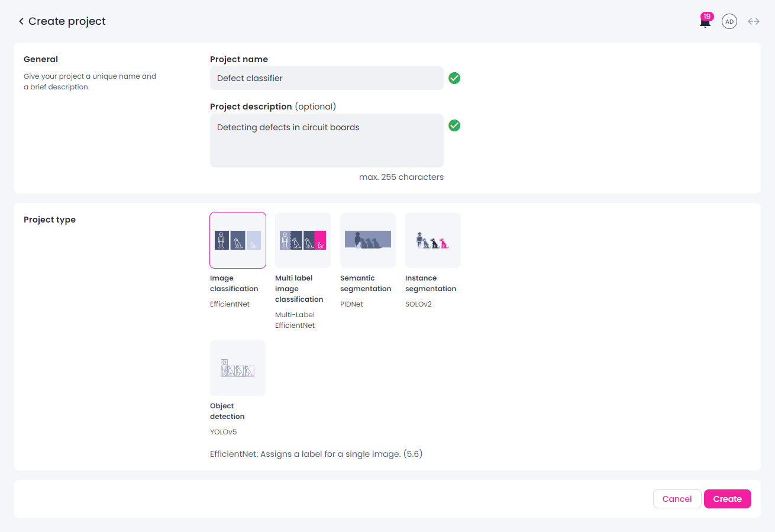Go back using the Create project arrow
Image resolution: width=775 pixels, height=532 pixels.
[21, 21]
